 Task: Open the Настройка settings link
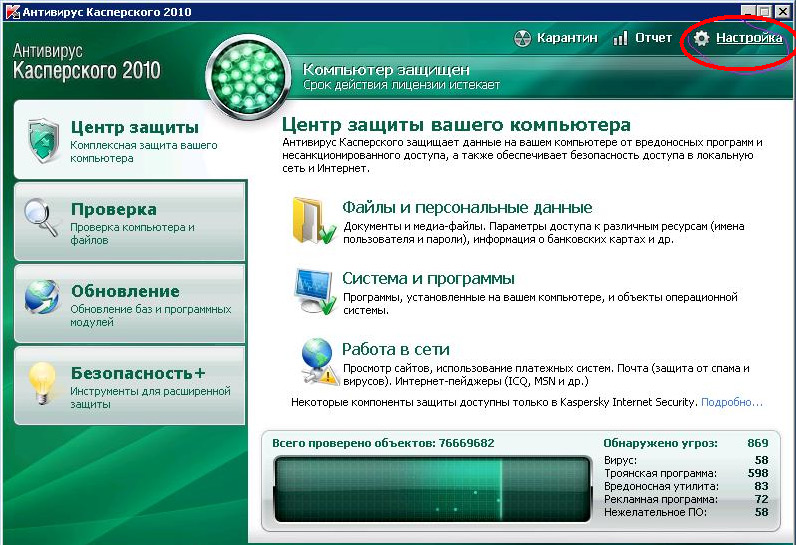(749, 38)
